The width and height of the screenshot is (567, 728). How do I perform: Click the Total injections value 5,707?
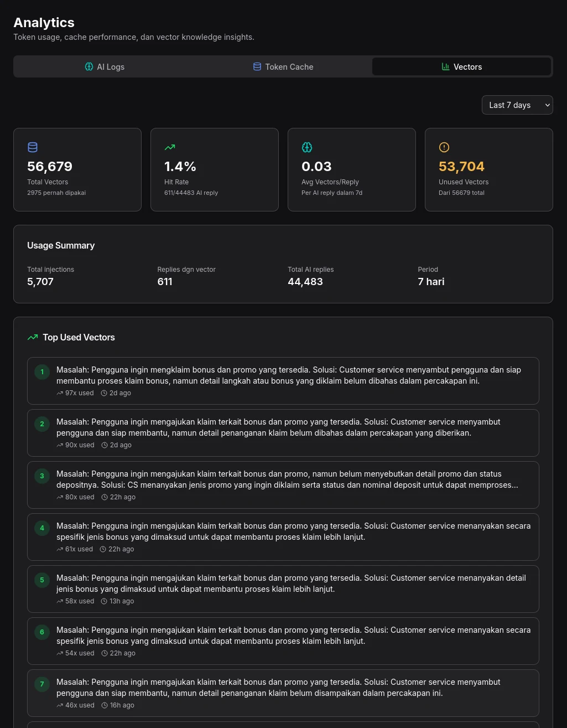coord(40,282)
